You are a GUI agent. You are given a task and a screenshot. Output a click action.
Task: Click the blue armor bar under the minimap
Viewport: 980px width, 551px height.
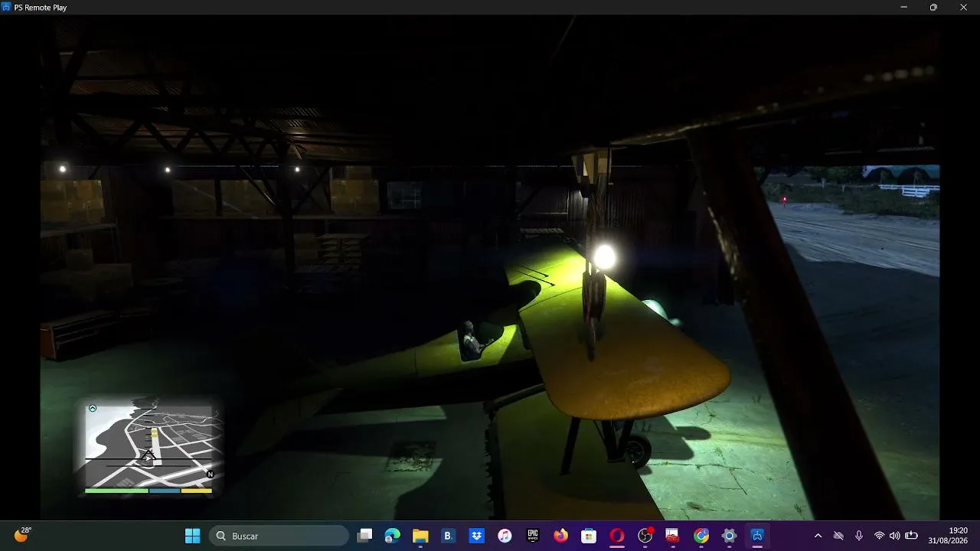coord(165,491)
